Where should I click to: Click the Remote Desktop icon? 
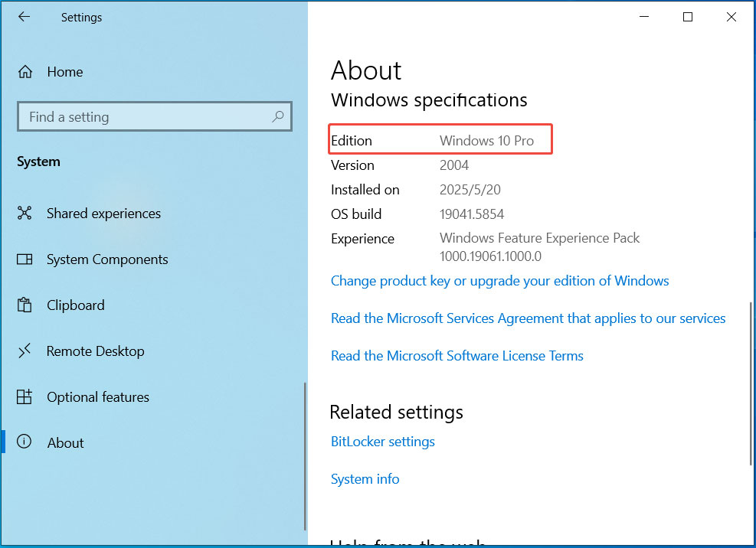(x=25, y=351)
